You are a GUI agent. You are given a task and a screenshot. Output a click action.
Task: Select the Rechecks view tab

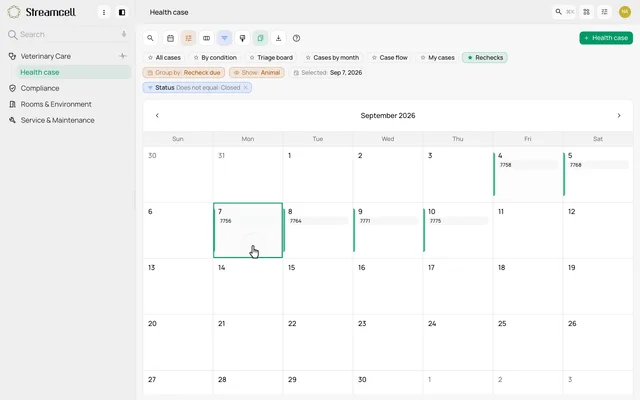pos(485,58)
